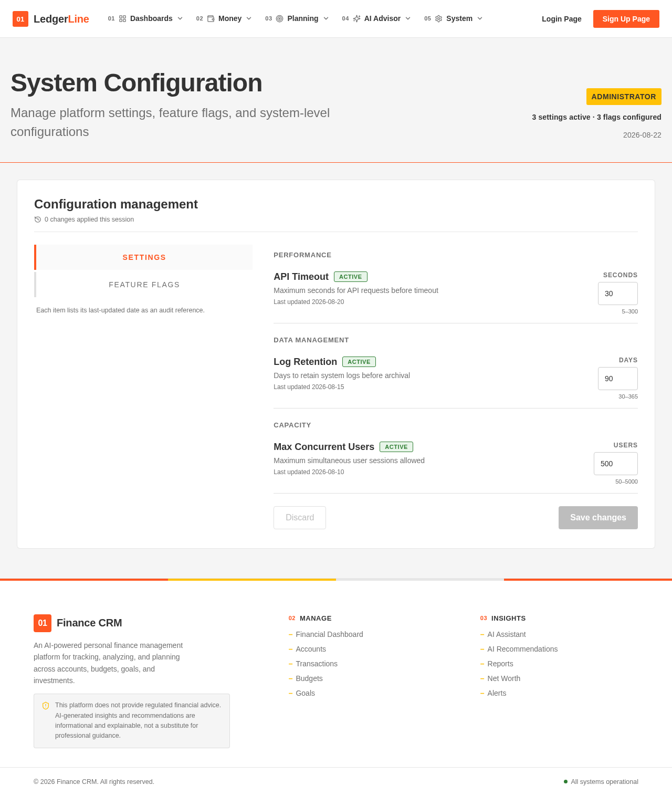
Task: Click the 2026-08-22 date in header
Action: coord(642,135)
